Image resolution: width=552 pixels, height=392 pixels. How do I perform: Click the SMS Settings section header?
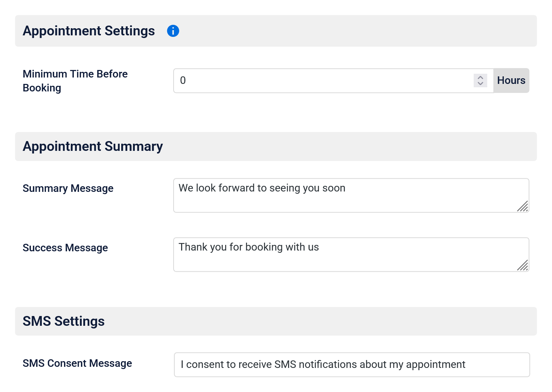coord(64,321)
